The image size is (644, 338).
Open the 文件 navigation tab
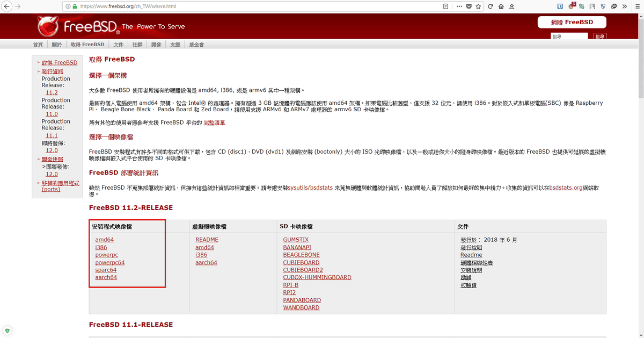[119, 45]
